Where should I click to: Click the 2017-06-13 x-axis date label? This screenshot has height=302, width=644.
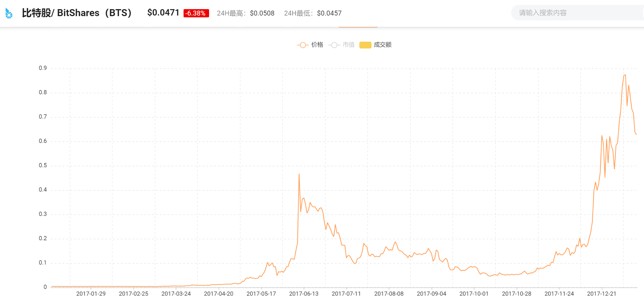pos(304,294)
